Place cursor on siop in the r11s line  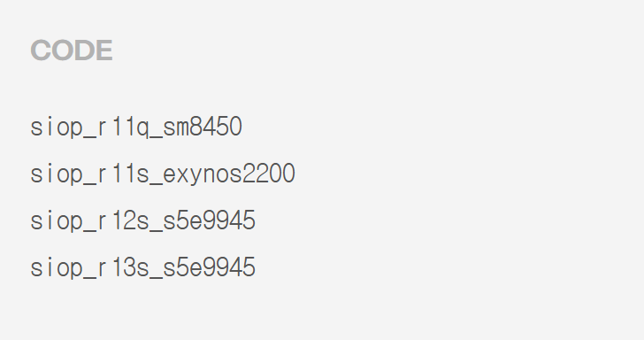pos(57,174)
